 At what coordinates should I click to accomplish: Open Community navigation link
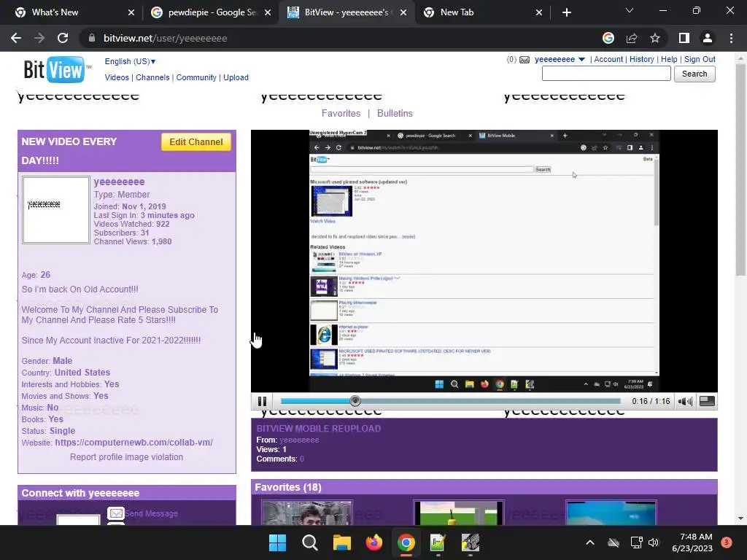196,77
